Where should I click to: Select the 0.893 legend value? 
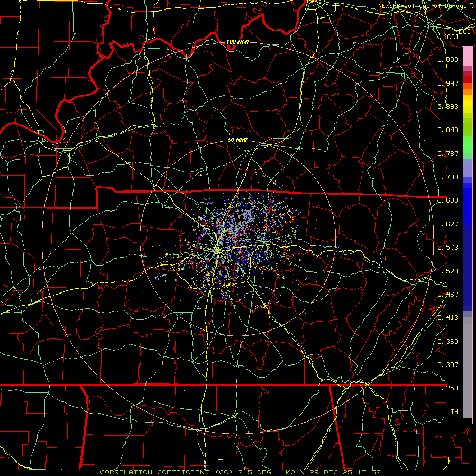448,106
